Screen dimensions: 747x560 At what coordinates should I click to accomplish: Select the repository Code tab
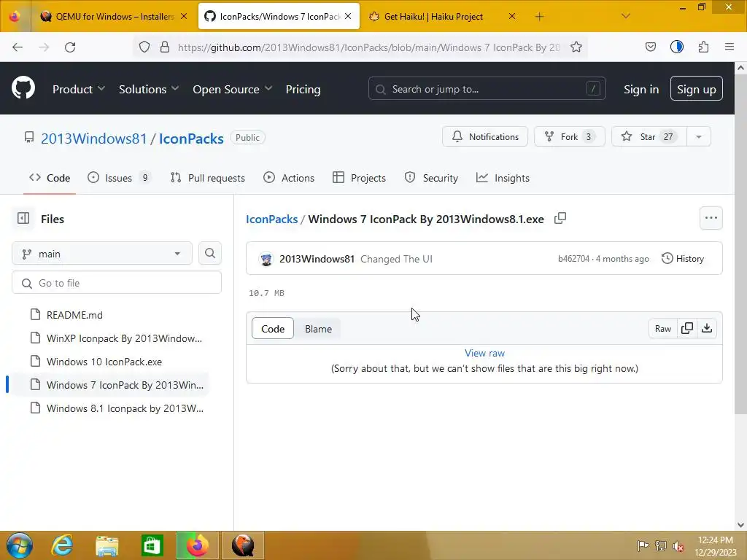coord(50,178)
